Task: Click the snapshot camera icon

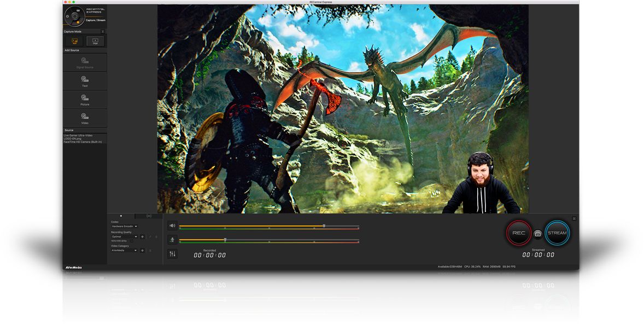Action: 538,234
